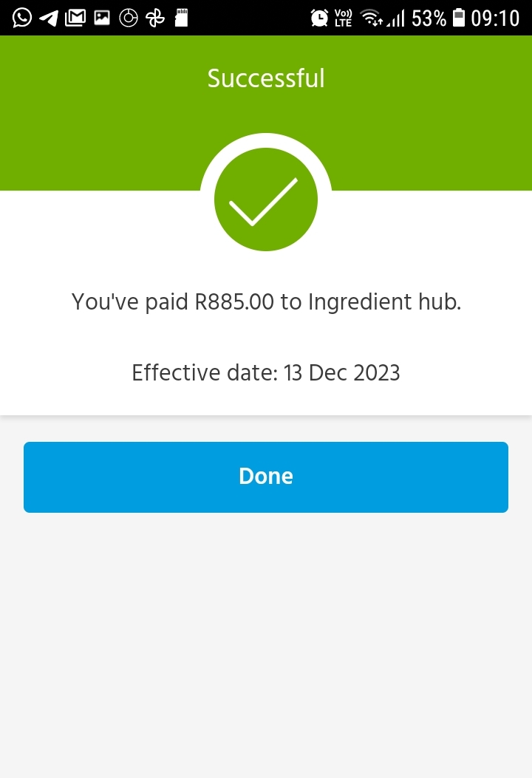Viewport: 532px width, 778px height.
Task: Tap the 53% battery percentage text
Action: (429, 18)
